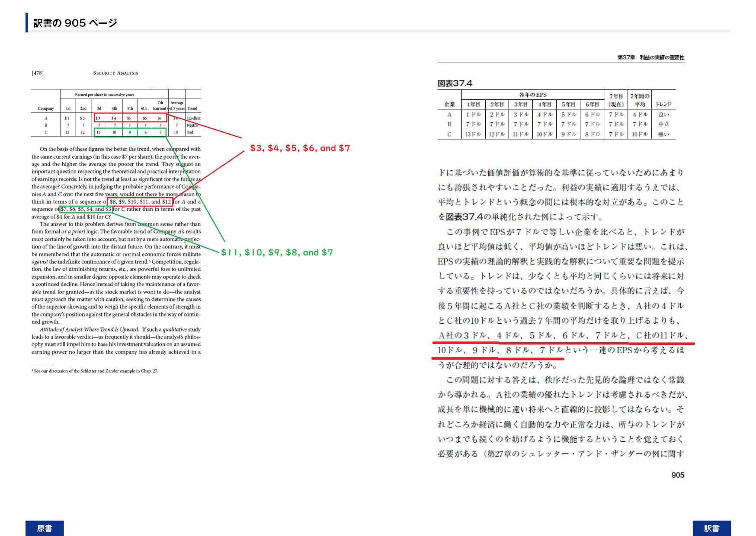Click the 'Earned per share in successive years' header

pos(105,95)
